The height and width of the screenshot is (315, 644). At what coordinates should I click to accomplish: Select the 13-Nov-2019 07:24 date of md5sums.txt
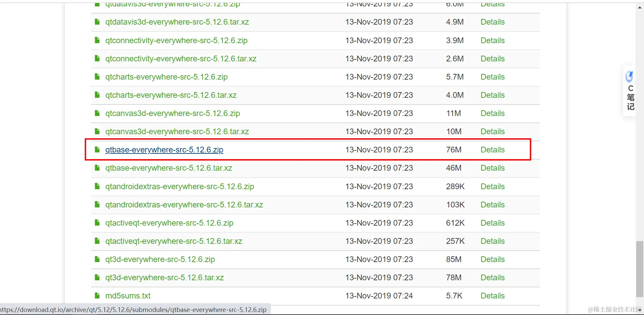point(379,296)
